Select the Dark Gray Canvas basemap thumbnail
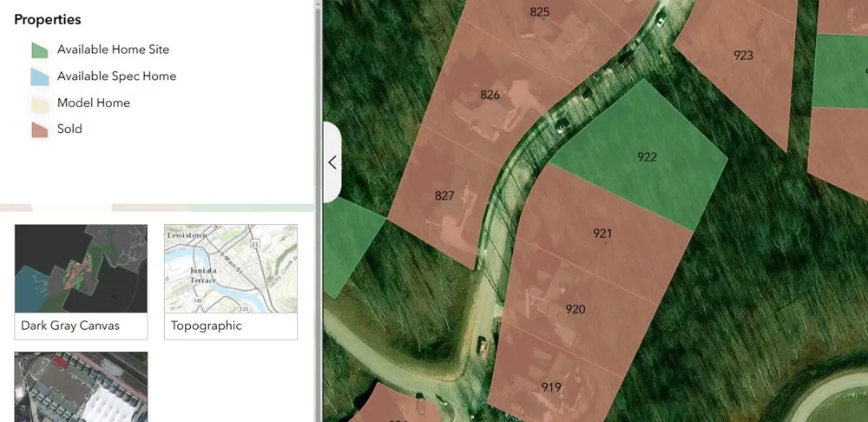The height and width of the screenshot is (422, 868). [x=81, y=268]
